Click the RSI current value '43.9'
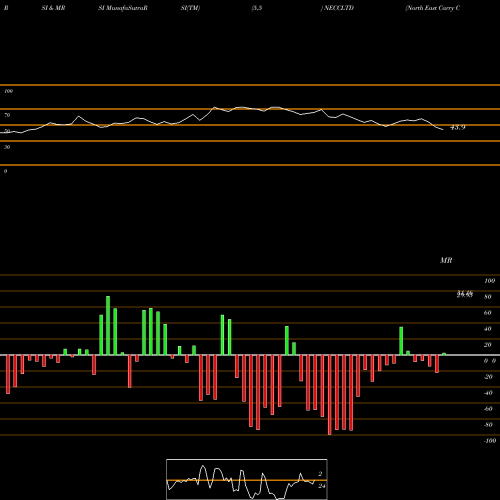 (x=458, y=127)
